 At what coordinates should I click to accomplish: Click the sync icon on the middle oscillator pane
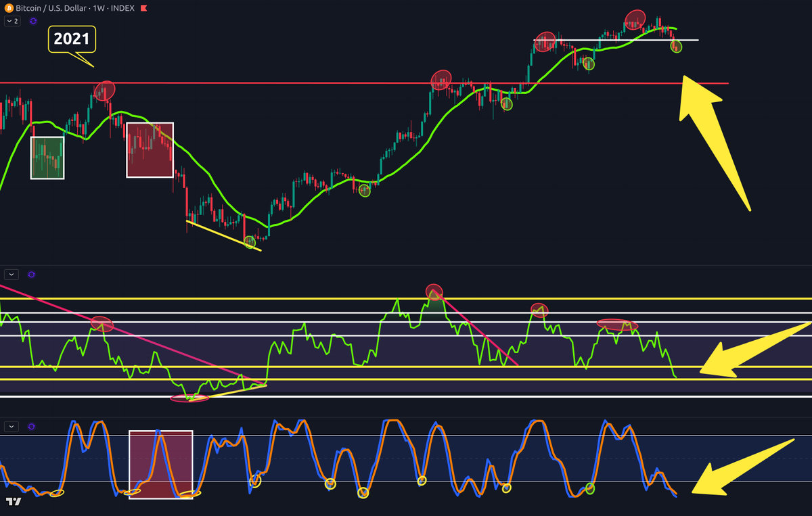tap(30, 274)
